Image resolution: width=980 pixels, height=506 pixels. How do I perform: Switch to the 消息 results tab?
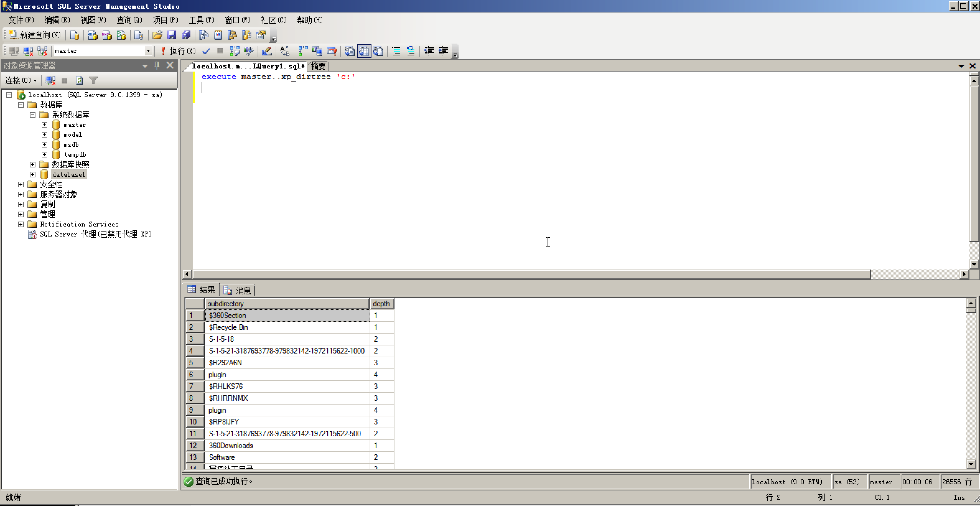238,291
